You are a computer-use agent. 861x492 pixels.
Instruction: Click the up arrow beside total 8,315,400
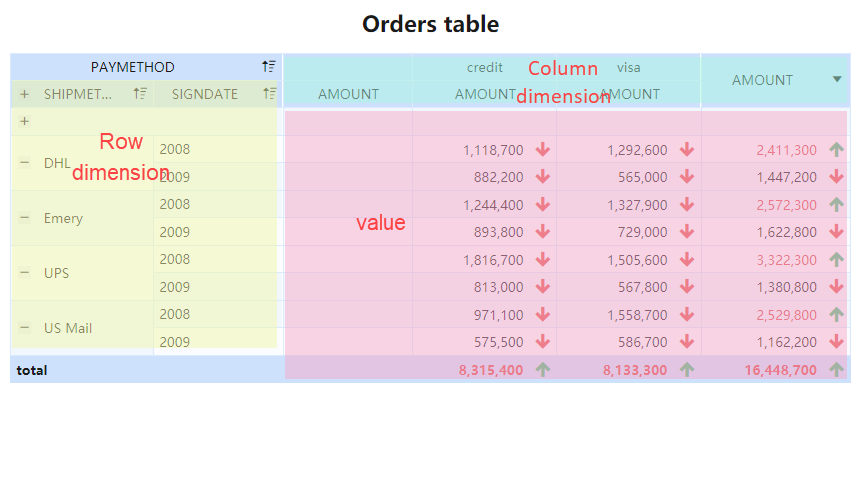point(543,370)
